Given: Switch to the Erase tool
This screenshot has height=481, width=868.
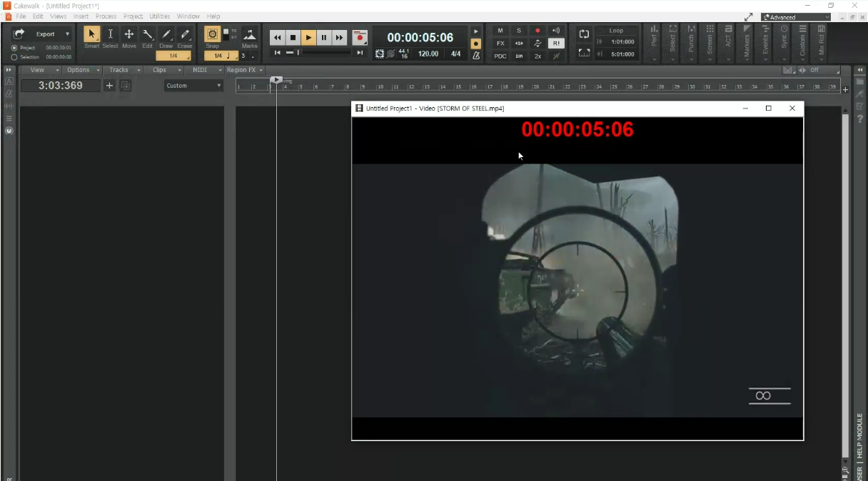Looking at the screenshot, I should (x=185, y=34).
